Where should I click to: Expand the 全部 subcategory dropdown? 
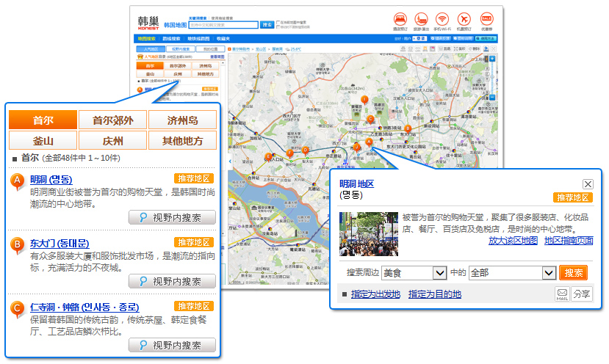coord(548,273)
